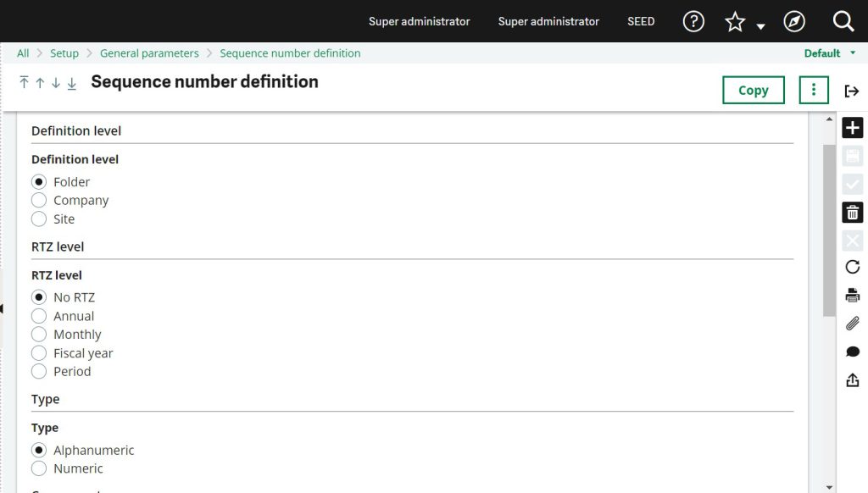Set Type to Numeric
868x493 pixels.
click(38, 468)
